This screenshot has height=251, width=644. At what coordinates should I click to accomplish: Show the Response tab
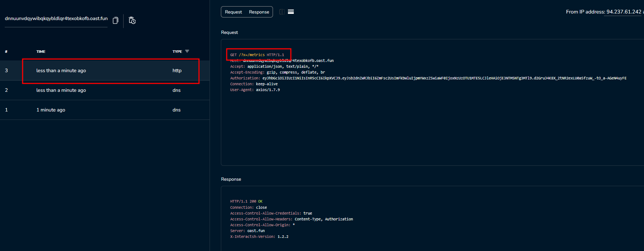(x=259, y=12)
